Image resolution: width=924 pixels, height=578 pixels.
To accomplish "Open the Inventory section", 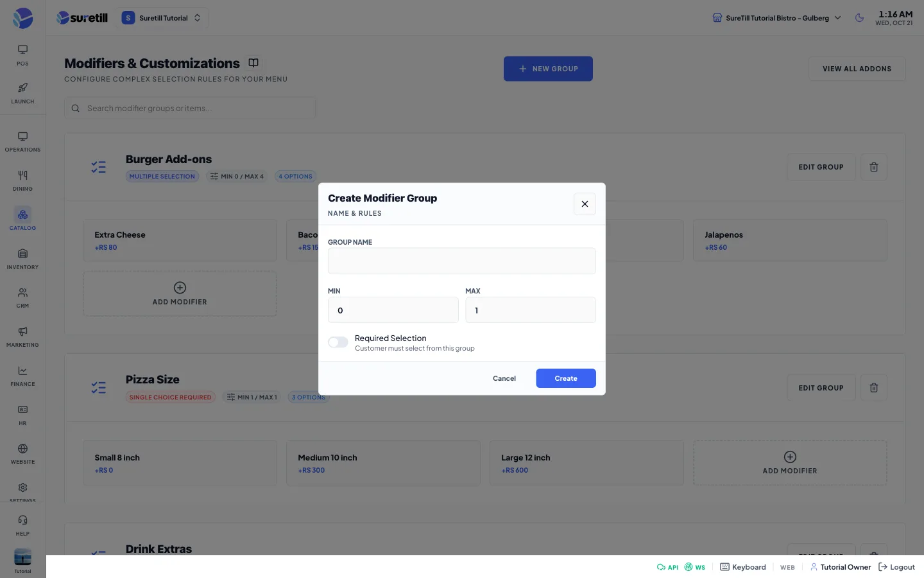I will pyautogui.click(x=22, y=259).
